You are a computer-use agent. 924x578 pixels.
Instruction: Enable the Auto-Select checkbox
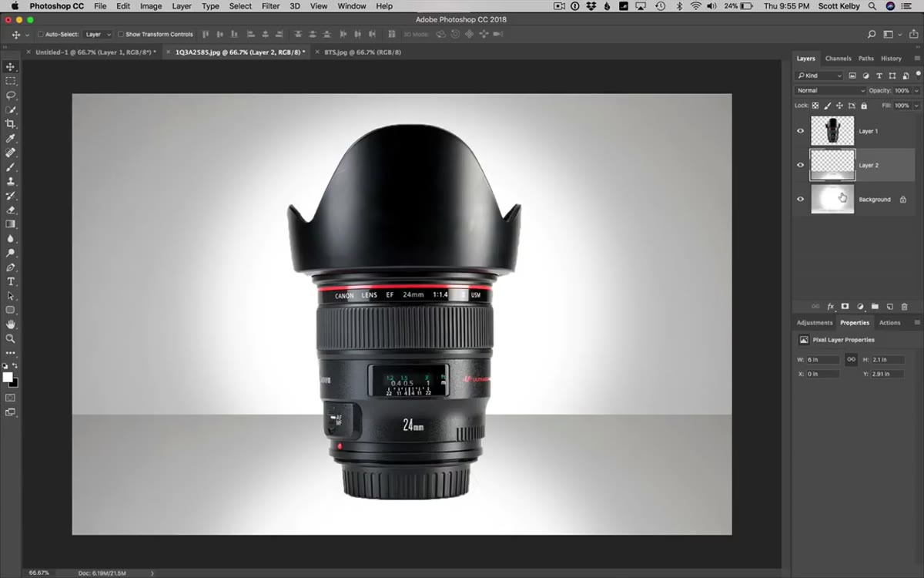[40, 35]
